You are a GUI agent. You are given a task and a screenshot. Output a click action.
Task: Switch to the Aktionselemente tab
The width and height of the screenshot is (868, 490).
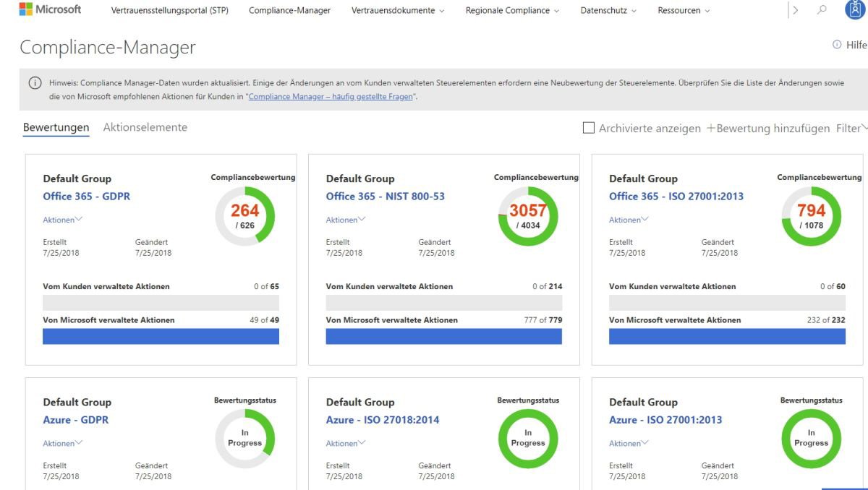point(145,126)
